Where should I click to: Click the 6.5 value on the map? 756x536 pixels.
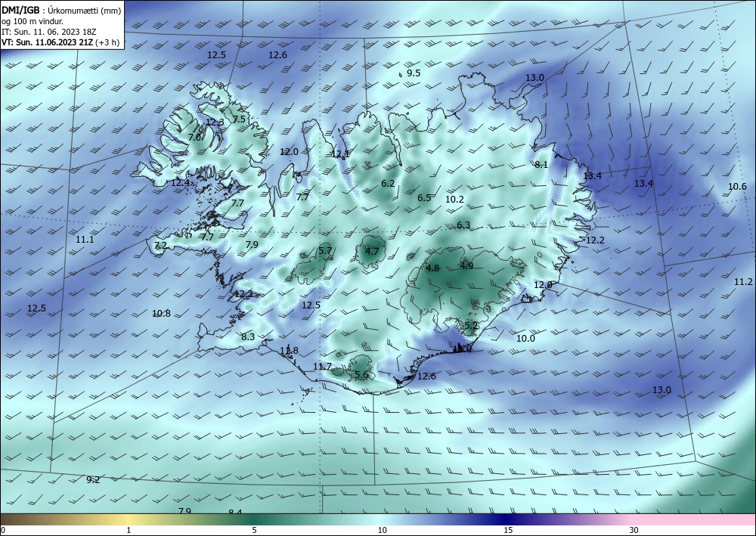tap(424, 197)
